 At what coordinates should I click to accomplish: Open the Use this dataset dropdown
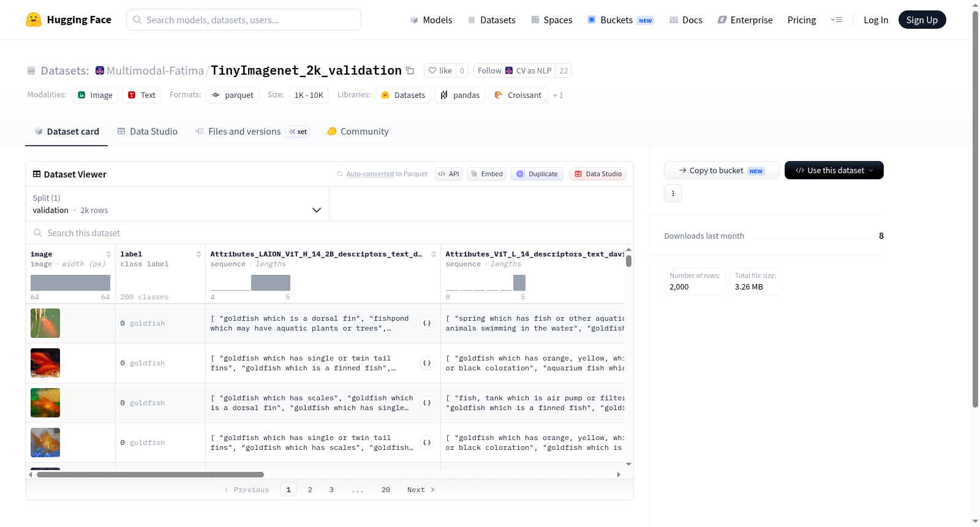(x=834, y=170)
